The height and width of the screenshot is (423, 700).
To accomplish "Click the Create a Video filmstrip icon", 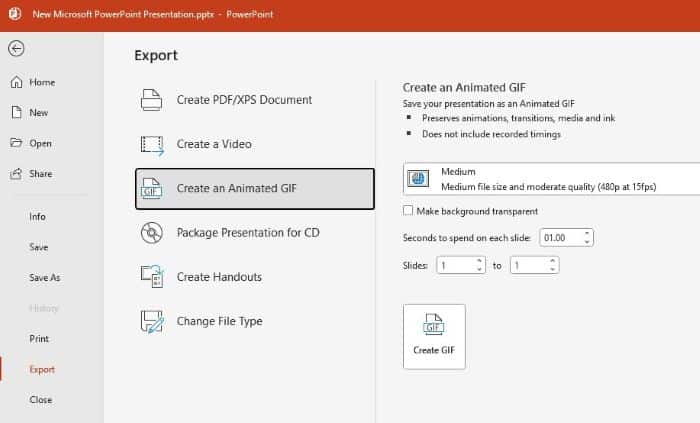I will pyautogui.click(x=152, y=145).
